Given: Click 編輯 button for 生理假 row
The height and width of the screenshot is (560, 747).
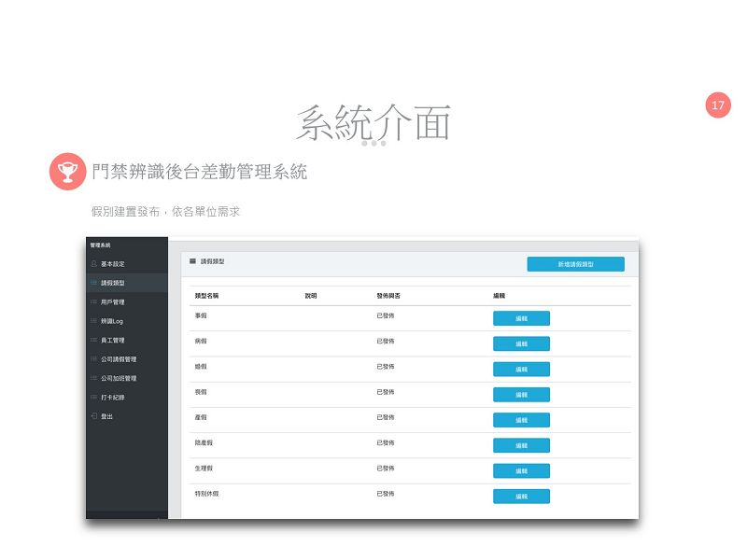Looking at the screenshot, I should click(x=521, y=471).
